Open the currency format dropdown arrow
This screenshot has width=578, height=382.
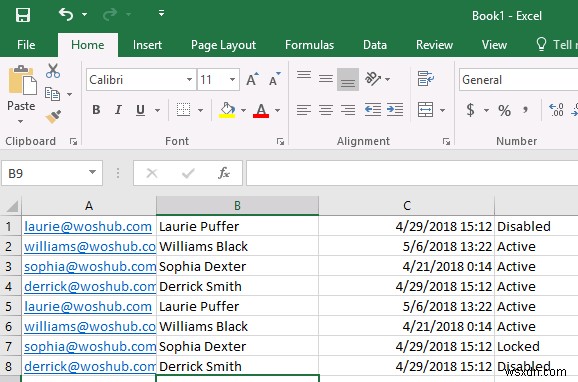[x=487, y=110]
